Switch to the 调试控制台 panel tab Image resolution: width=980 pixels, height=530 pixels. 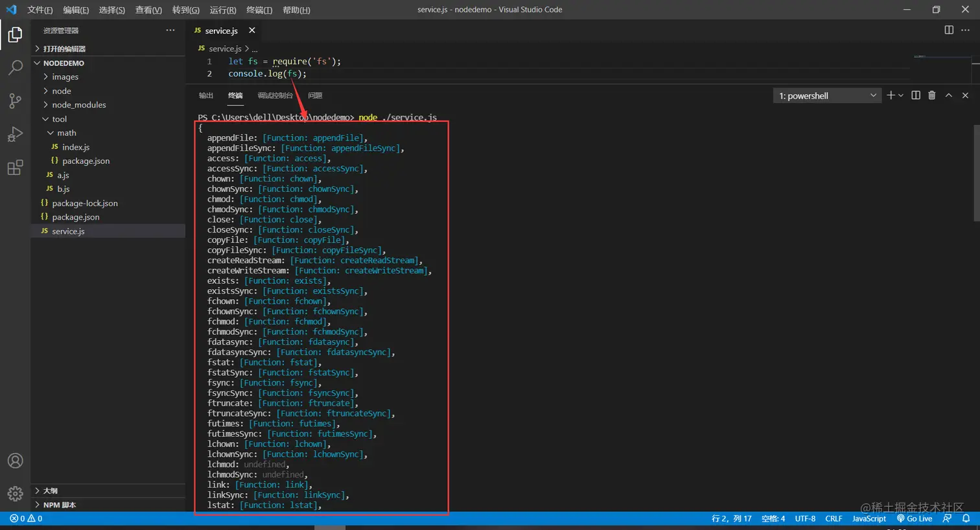pos(275,95)
